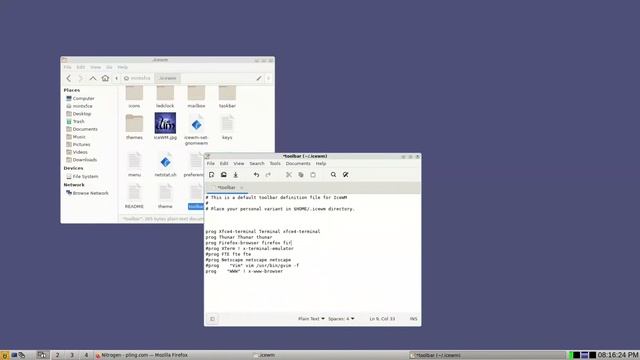Open the taskbar folder

coord(227,97)
